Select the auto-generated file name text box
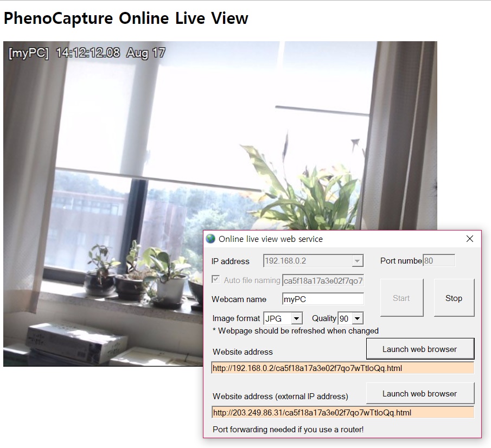Viewport: 491px width, 448px height. click(323, 280)
